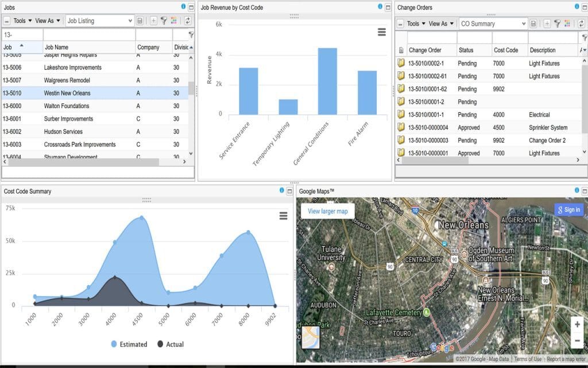
Task: Open View As menu in Change Orders
Action: (x=441, y=24)
